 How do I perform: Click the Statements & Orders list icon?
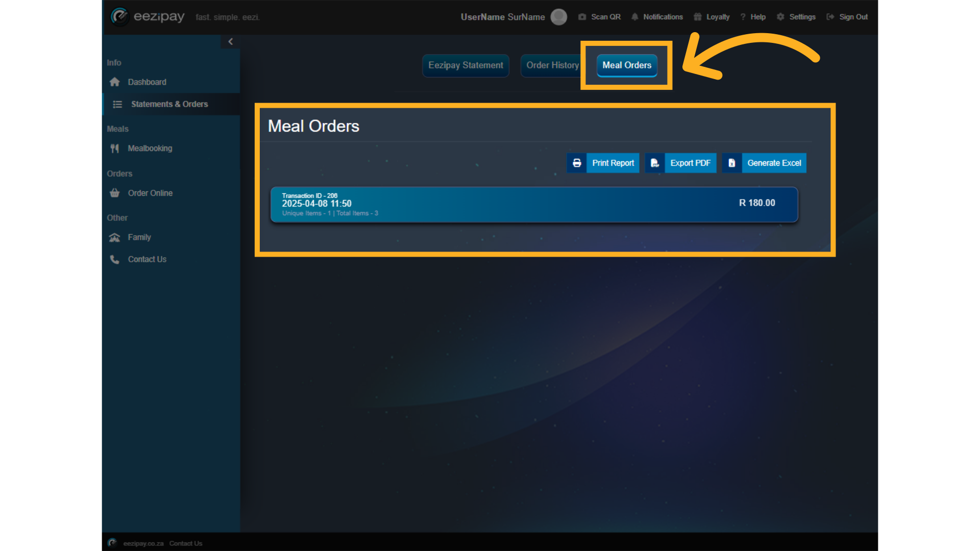click(117, 104)
